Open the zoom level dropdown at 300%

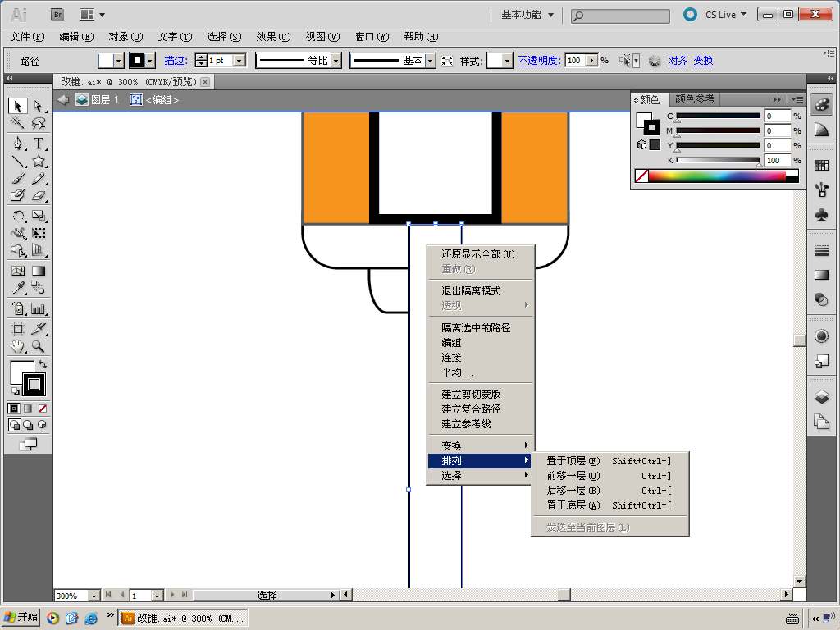(94, 596)
